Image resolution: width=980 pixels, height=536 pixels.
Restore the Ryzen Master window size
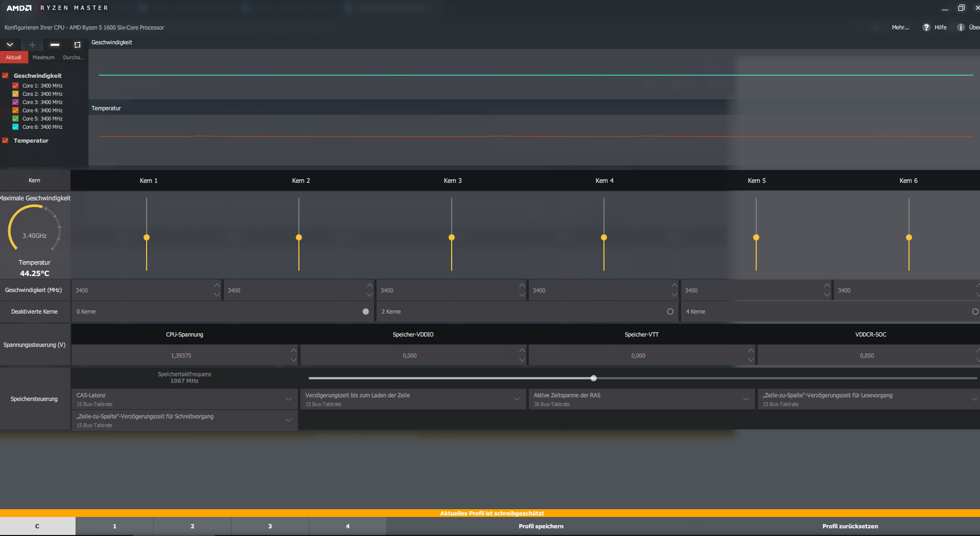pos(961,8)
